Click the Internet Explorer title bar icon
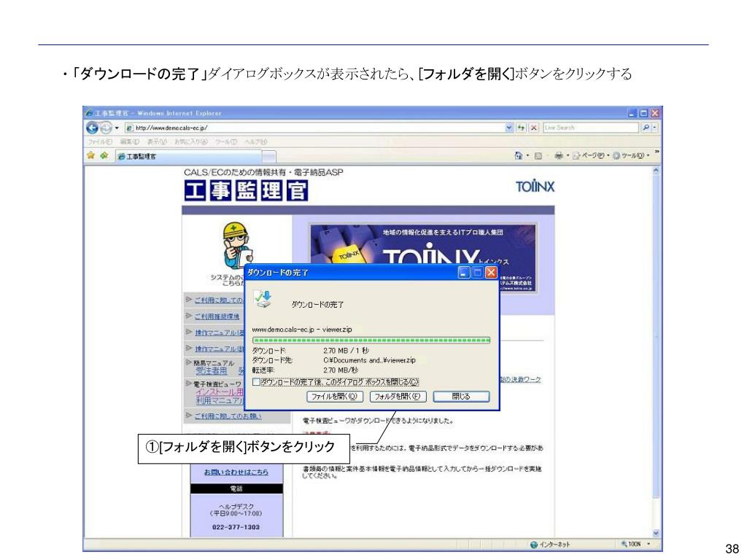Viewport: 747px width, 560px height. coord(89,113)
